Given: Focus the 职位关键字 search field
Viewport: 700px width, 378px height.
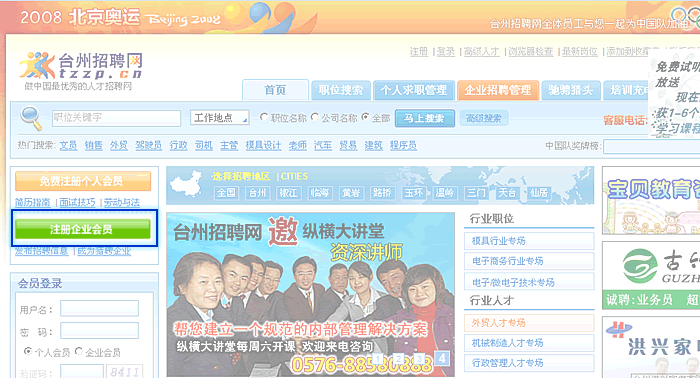Looking at the screenshot, I should (x=116, y=118).
